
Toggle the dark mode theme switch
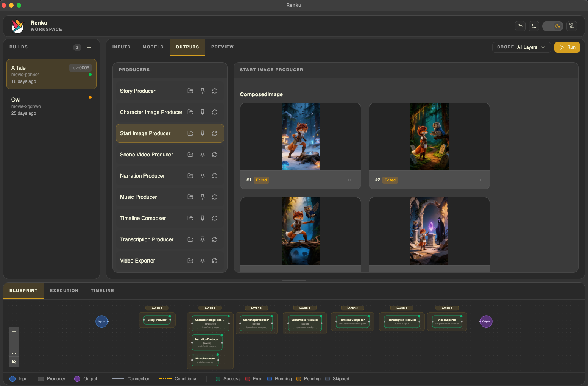point(553,26)
